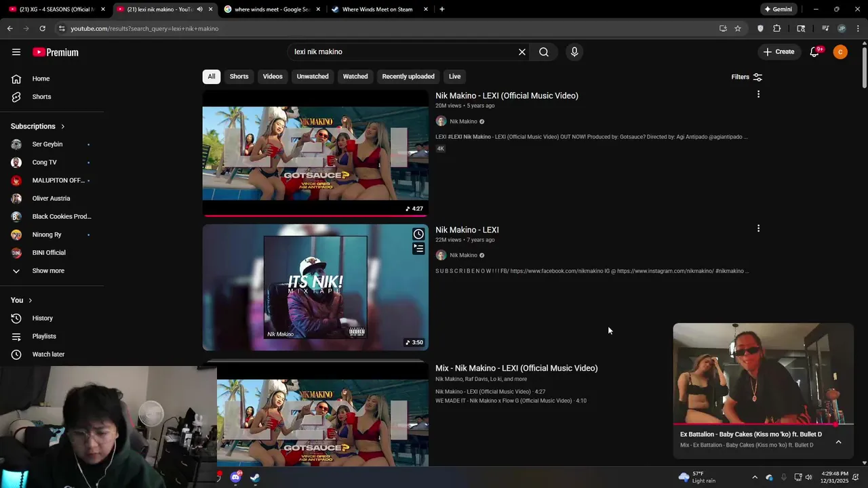Mute audio on the lexi nik makino tab

pyautogui.click(x=199, y=9)
